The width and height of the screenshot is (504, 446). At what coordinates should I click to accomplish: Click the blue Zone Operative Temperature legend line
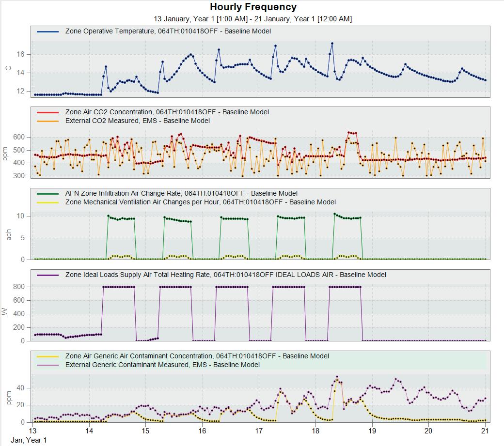coord(47,31)
